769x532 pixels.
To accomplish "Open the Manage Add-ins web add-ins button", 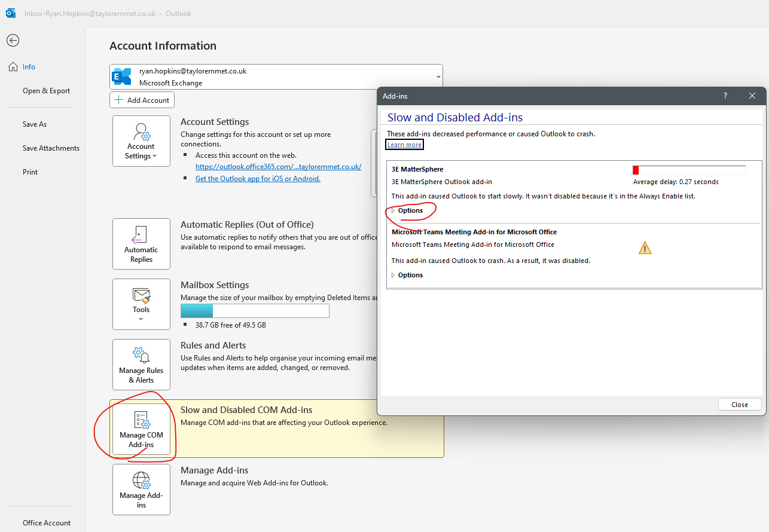I will (x=141, y=490).
